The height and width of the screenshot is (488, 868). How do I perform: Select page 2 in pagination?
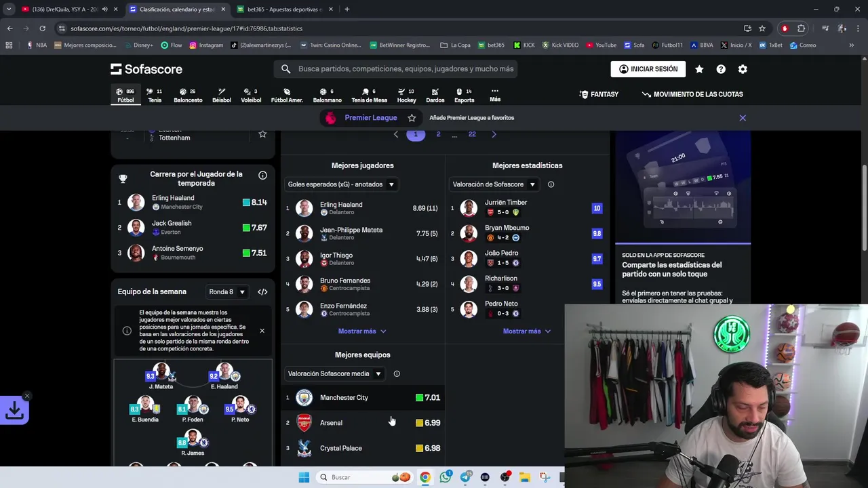click(x=438, y=134)
